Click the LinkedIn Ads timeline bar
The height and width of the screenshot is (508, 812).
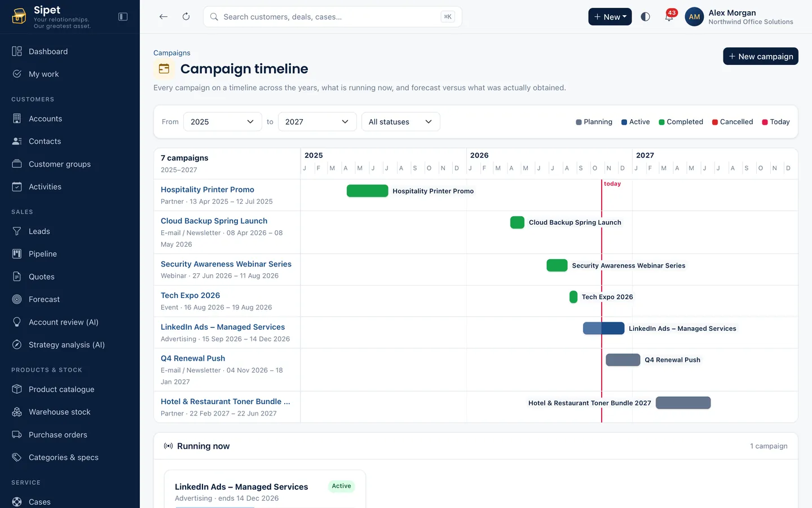604,329
